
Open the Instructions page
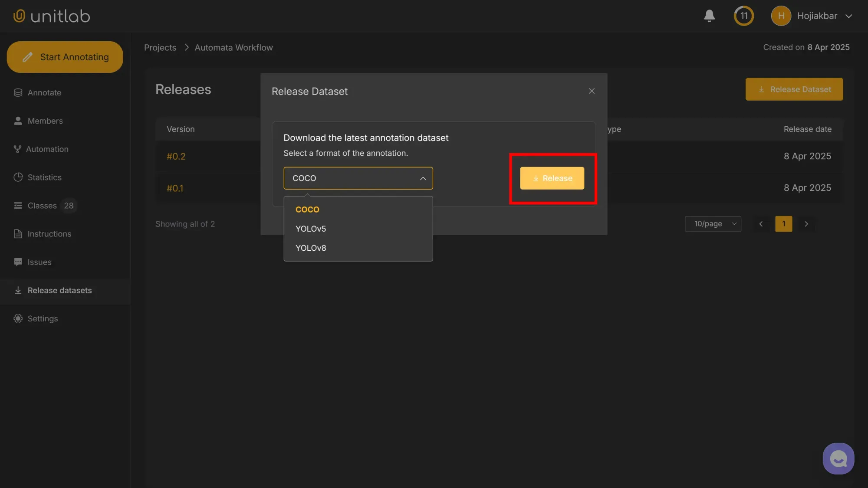(x=49, y=233)
